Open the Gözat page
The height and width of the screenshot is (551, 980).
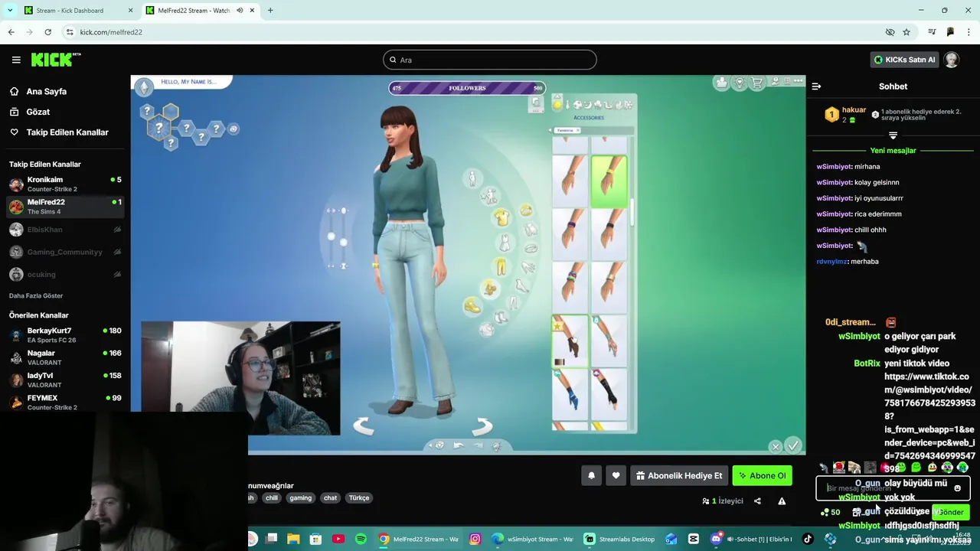pyautogui.click(x=38, y=112)
